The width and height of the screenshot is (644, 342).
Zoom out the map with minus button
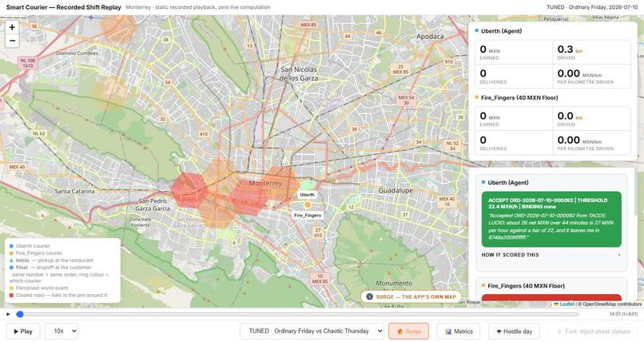coord(12,41)
